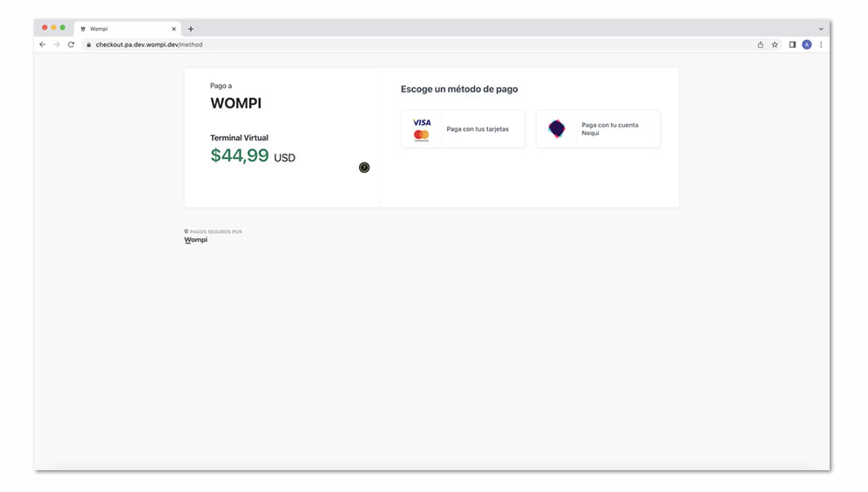Screen dimensions: 868x492
Task: Choose "Paga con tus tarjetas"
Action: 478,129
